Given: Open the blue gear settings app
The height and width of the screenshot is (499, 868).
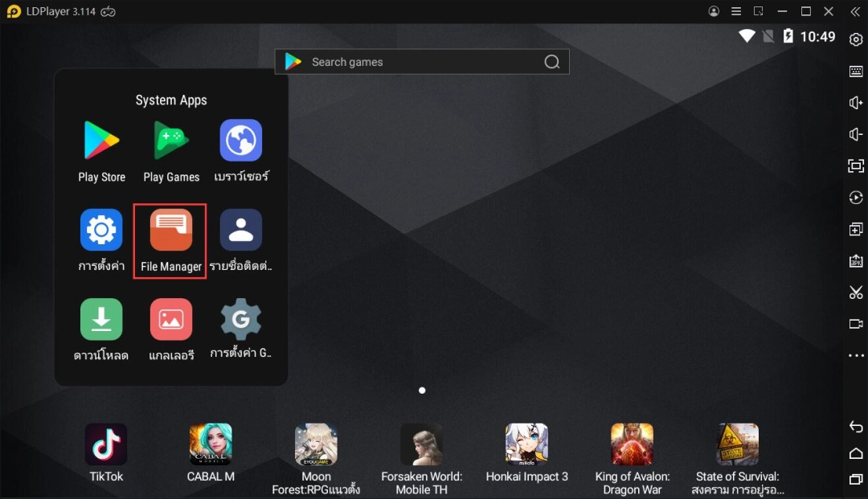Looking at the screenshot, I should click(101, 231).
